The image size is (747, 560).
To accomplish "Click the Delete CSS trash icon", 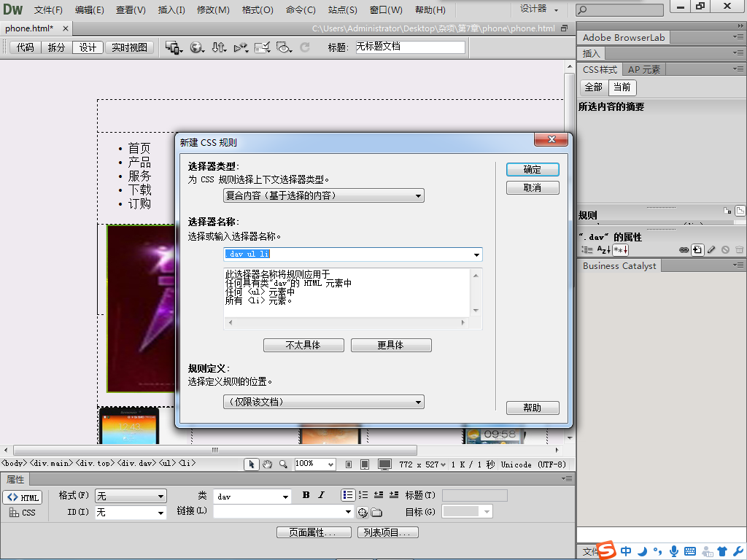I will tap(739, 249).
